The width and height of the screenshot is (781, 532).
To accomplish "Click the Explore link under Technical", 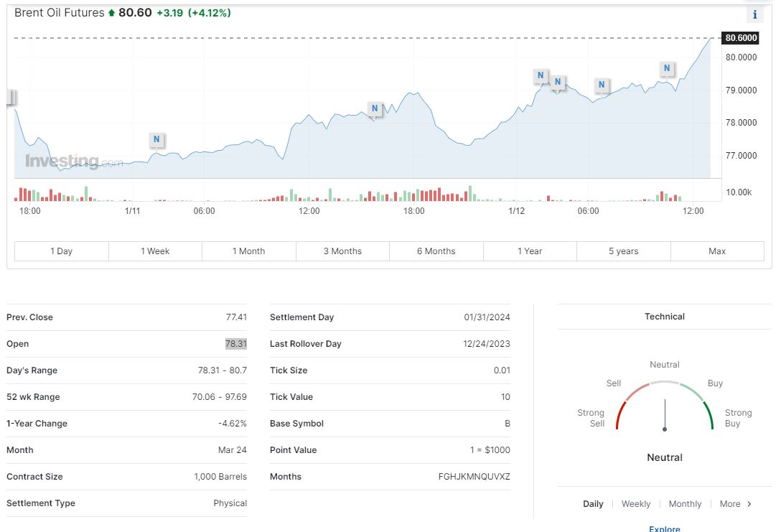I will tap(664, 528).
